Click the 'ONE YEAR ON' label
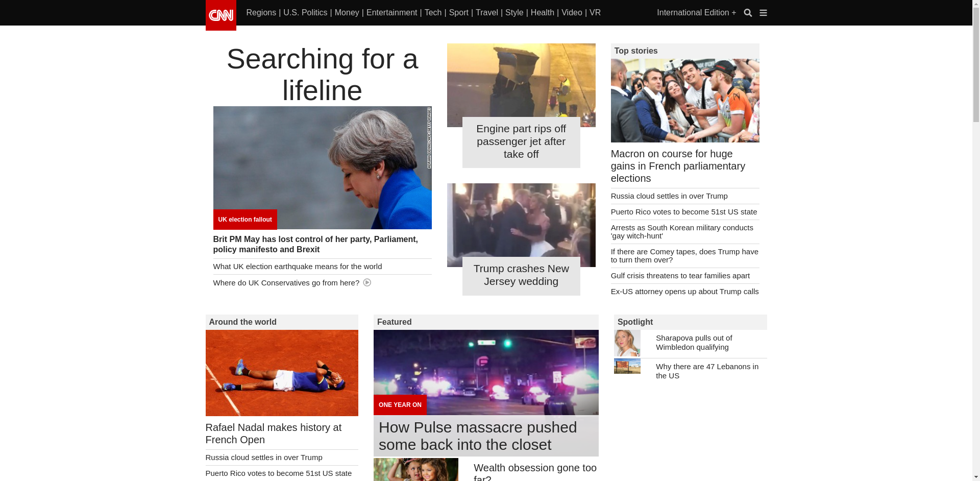The width and height of the screenshot is (980, 481). 400,405
